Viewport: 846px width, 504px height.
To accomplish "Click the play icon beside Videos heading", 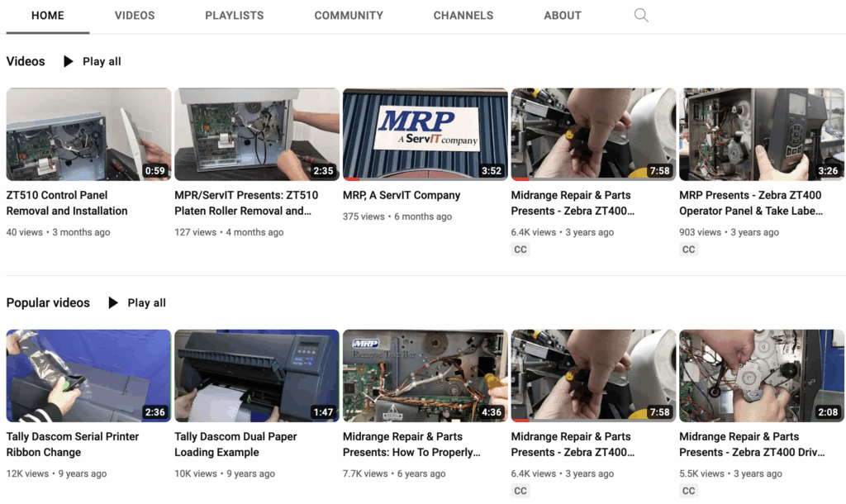I will (68, 61).
